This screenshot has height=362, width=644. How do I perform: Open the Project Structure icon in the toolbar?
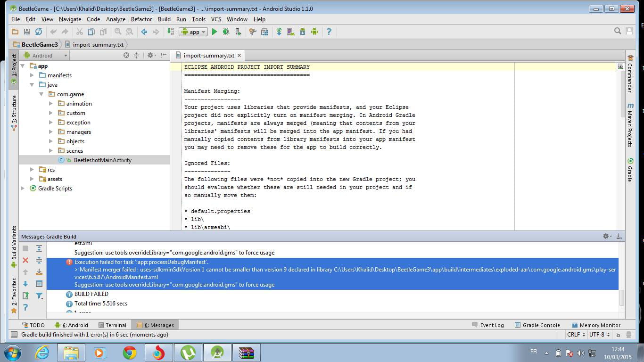[x=264, y=32]
